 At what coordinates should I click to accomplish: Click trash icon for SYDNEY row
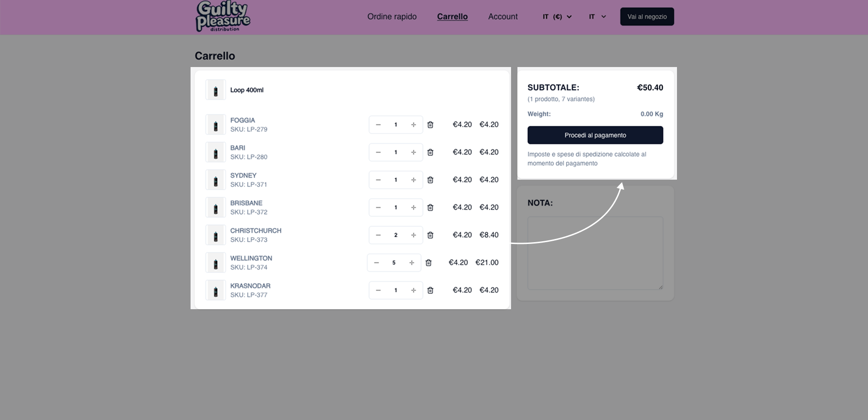coord(430,180)
